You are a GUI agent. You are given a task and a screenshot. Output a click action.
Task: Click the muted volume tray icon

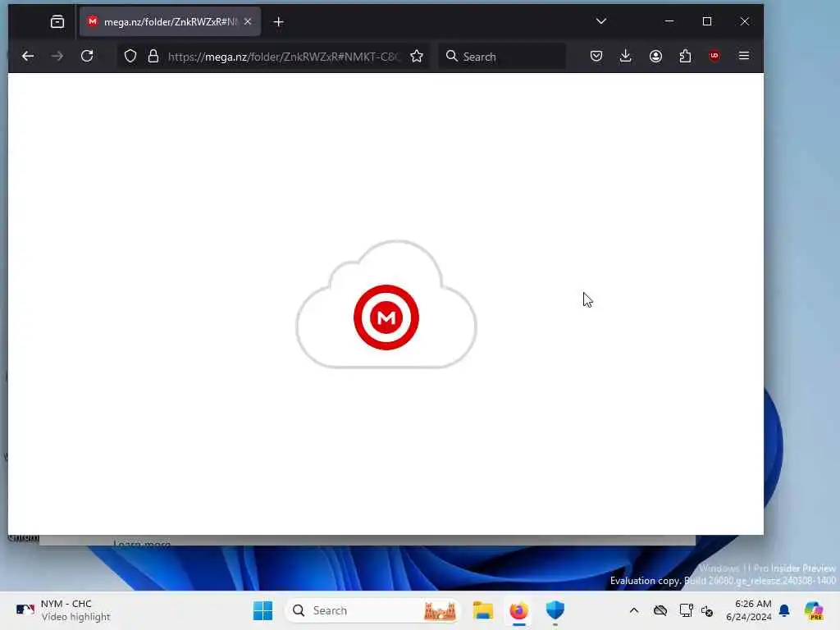[707, 610]
